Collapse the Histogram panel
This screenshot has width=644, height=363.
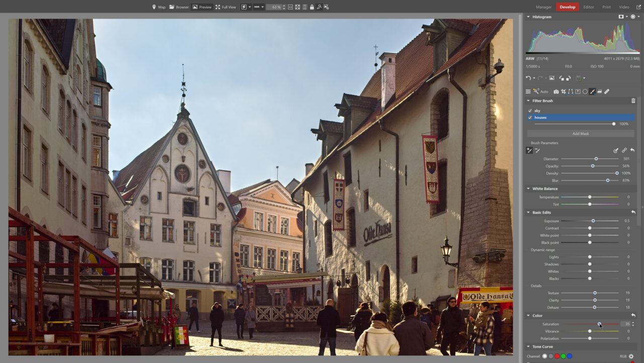pyautogui.click(x=528, y=17)
